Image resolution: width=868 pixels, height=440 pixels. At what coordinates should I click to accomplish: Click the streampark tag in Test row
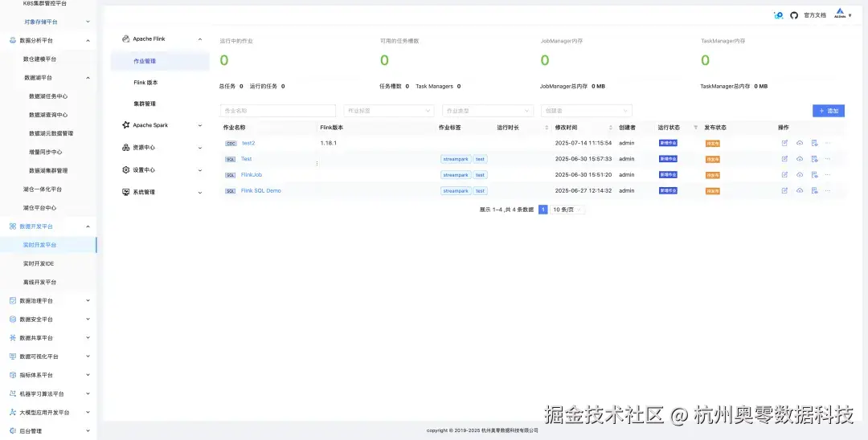point(457,159)
